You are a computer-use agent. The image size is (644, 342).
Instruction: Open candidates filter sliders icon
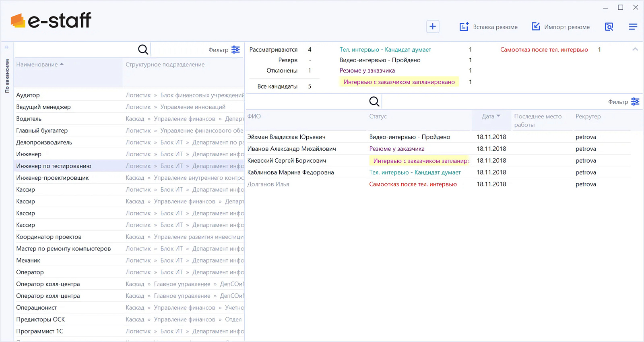[635, 102]
